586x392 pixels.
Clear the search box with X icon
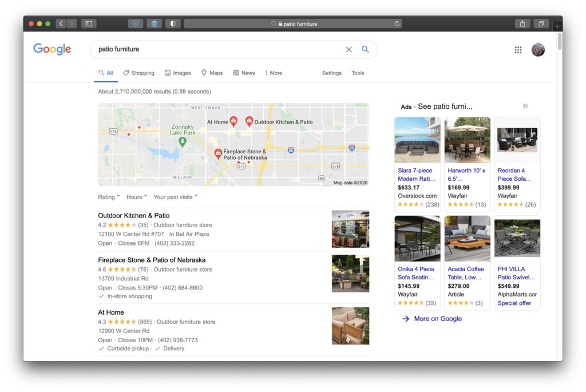pos(349,49)
